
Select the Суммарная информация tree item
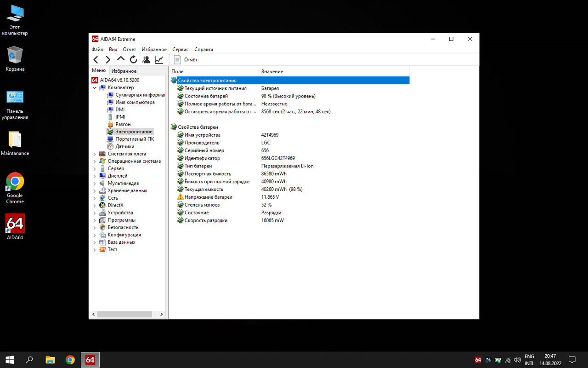136,95
